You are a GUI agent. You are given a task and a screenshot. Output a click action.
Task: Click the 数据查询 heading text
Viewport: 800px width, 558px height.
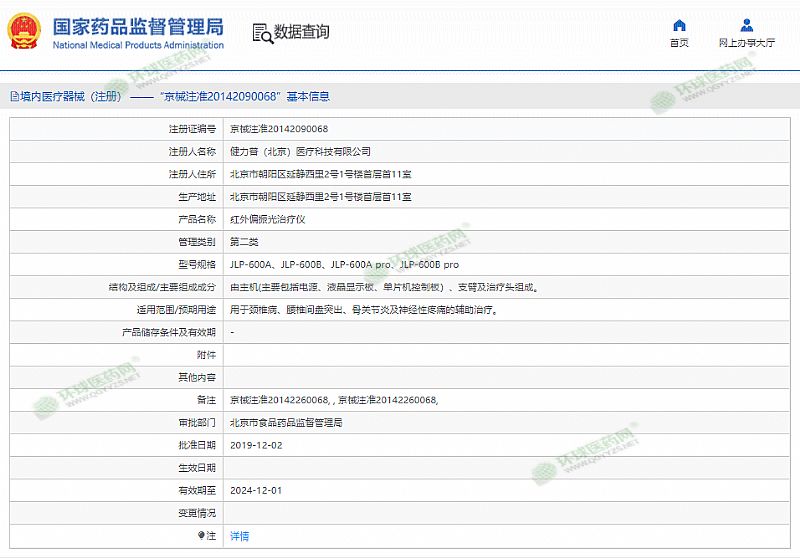click(301, 32)
